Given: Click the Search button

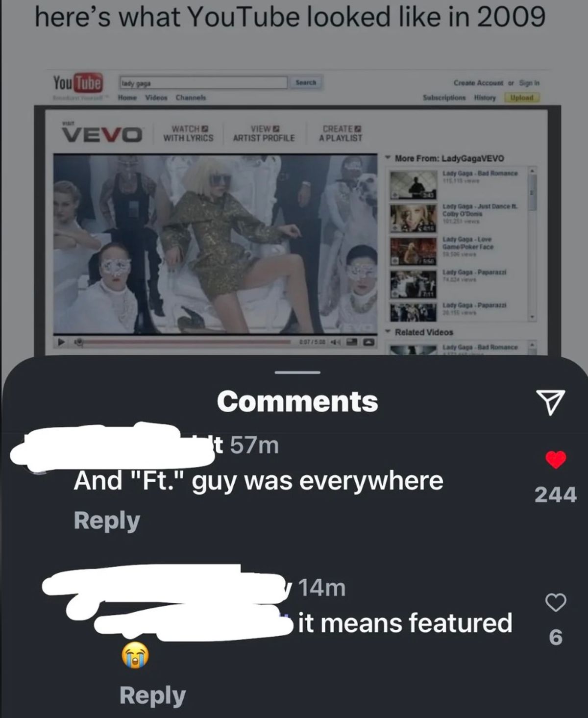Looking at the screenshot, I should coord(306,82).
